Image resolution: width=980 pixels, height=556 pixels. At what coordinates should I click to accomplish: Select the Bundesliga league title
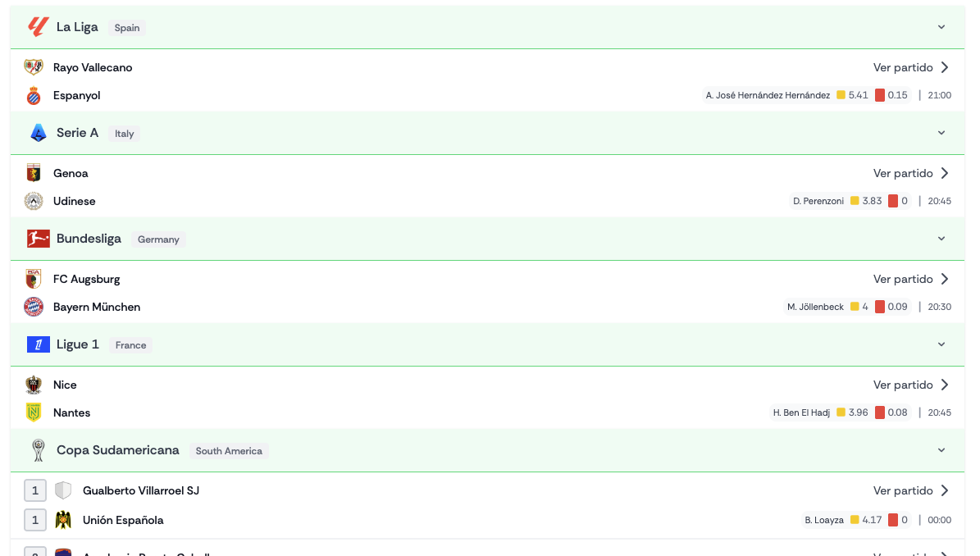[89, 239]
